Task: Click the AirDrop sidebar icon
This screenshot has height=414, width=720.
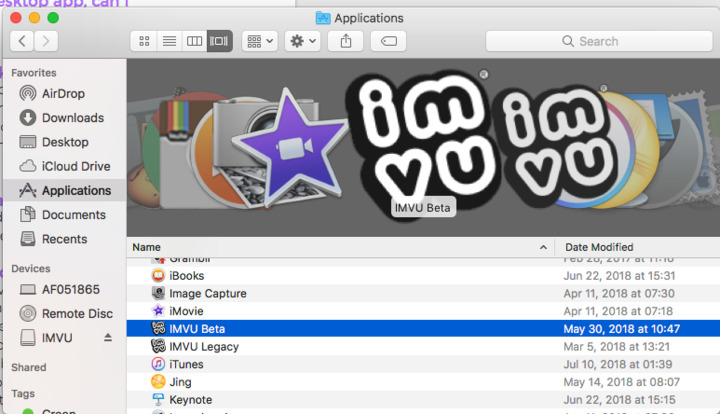Action: coord(28,94)
